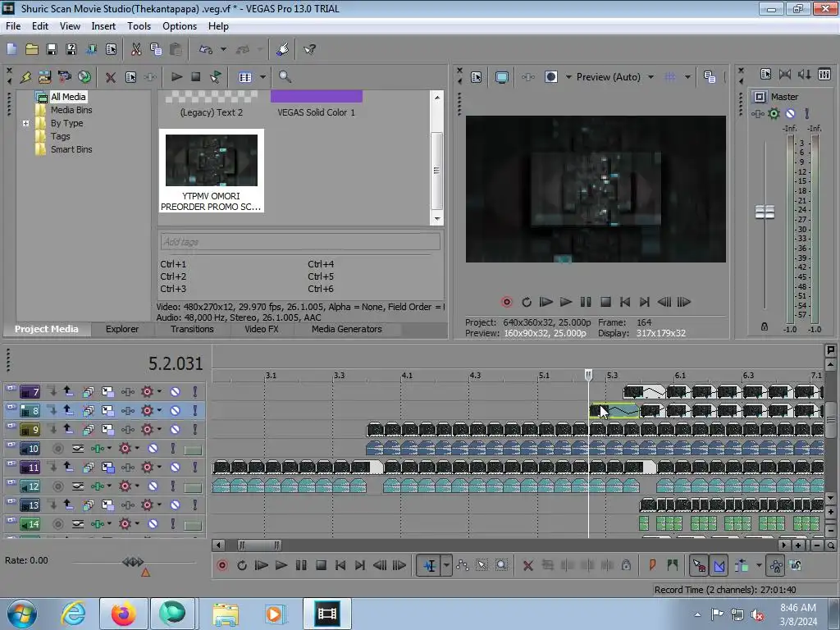Open Project Video Properties in preview window
The width and height of the screenshot is (840, 630).
coord(477,77)
